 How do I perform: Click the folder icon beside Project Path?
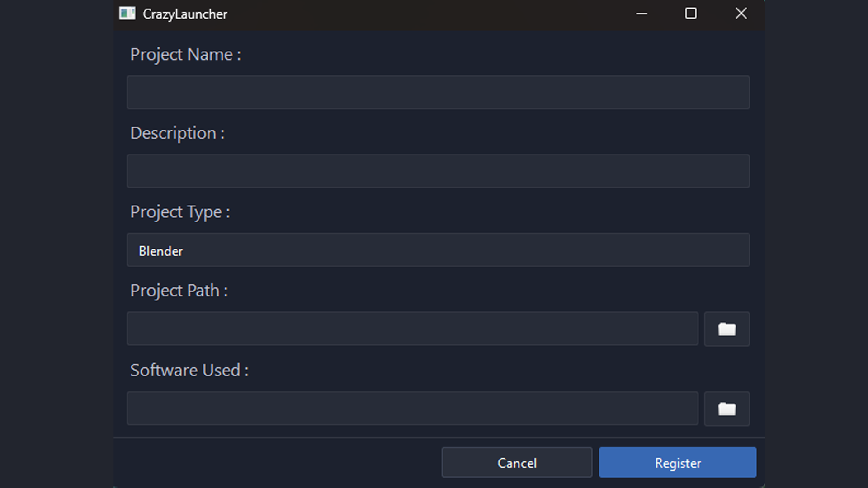point(726,329)
